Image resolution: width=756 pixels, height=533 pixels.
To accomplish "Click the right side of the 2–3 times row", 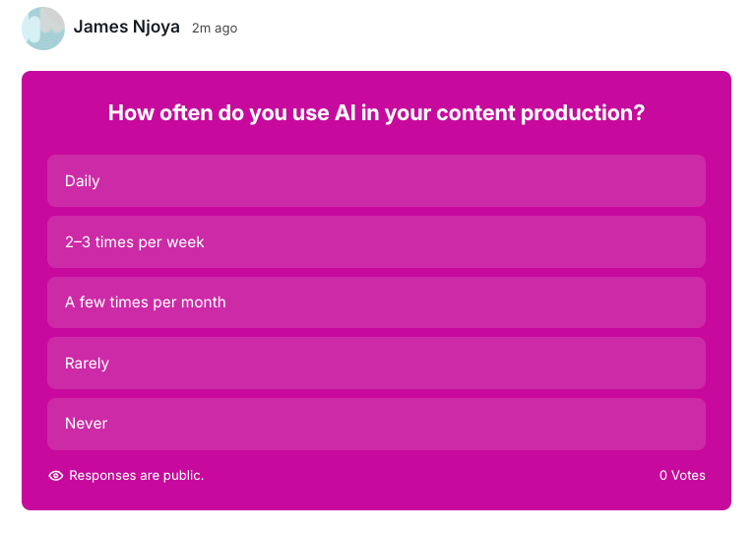I will click(679, 242).
